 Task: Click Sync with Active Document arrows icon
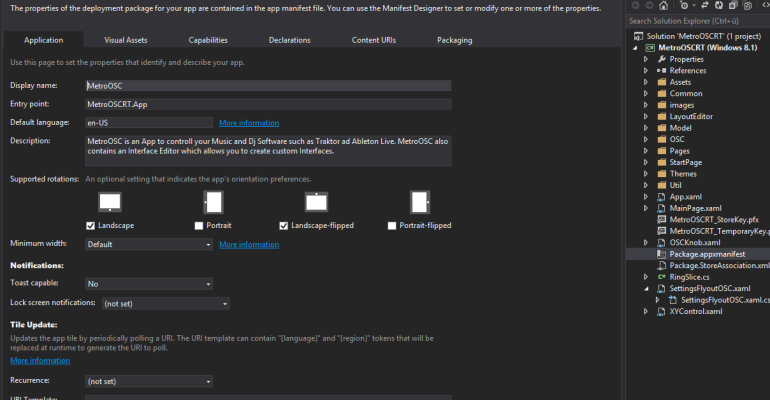click(x=705, y=5)
